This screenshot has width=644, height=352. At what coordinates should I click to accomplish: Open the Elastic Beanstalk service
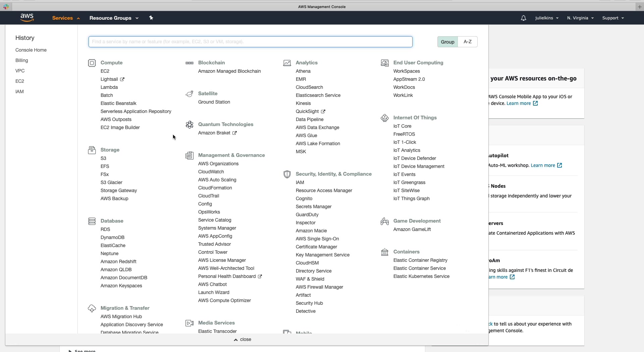pyautogui.click(x=118, y=104)
